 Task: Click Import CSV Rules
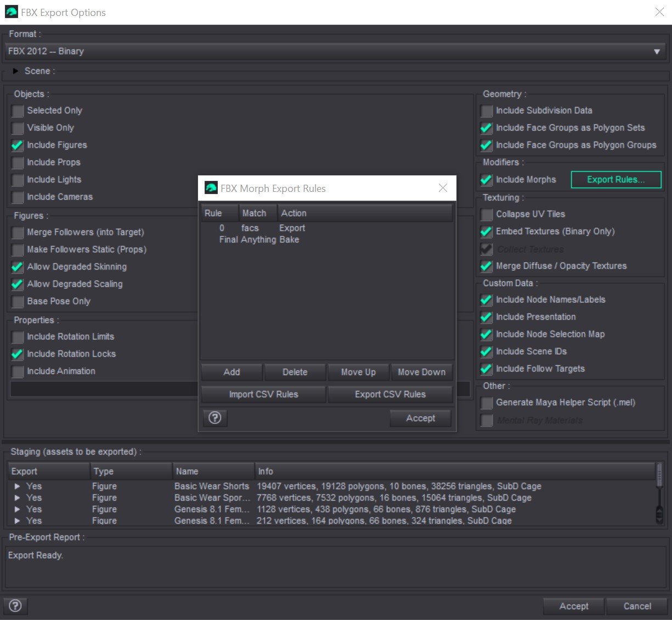point(264,394)
